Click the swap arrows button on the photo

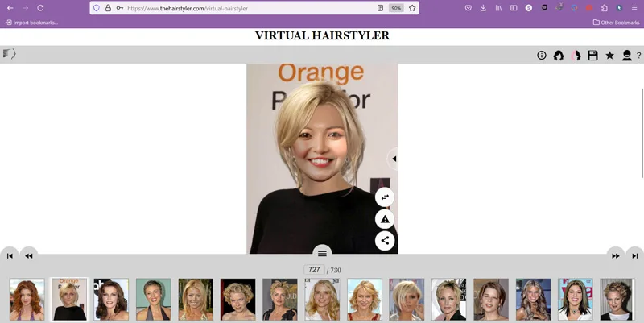tap(385, 197)
